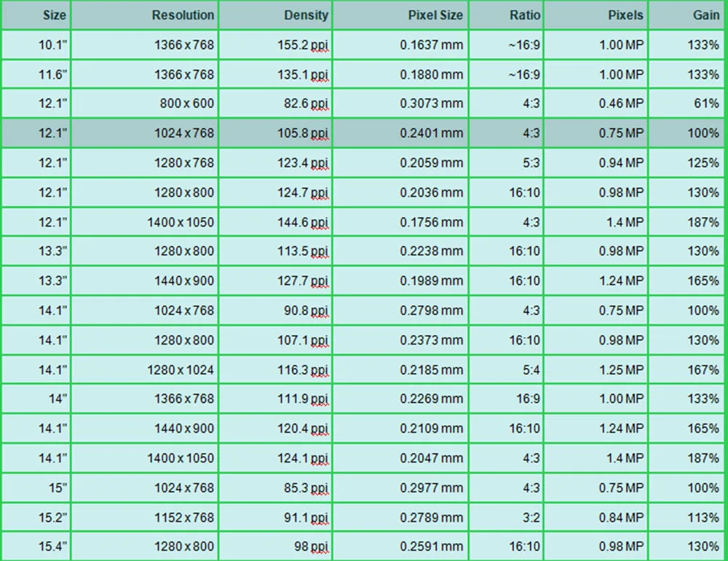Click the 124.1 ppi density cell

tap(276, 458)
